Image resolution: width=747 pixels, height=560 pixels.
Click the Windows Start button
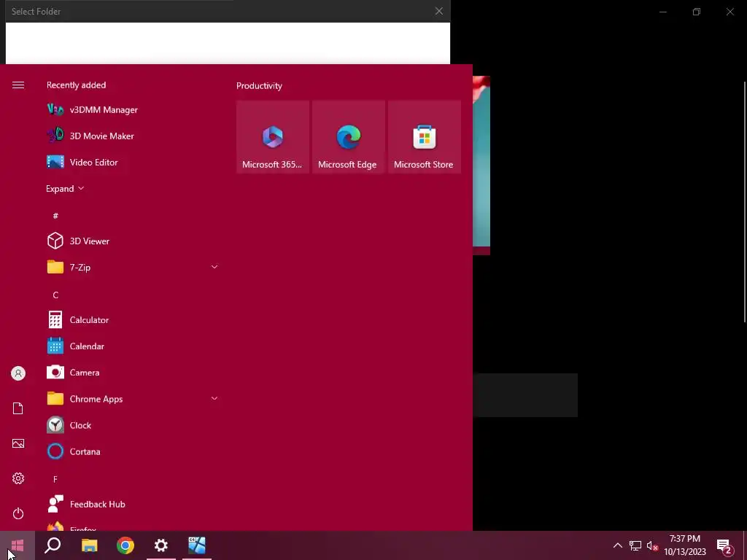[x=18, y=545]
